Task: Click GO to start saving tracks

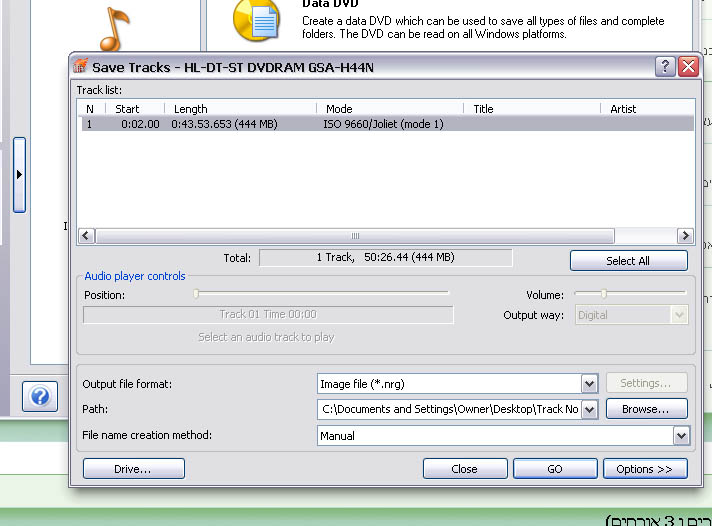Action: 555,469
